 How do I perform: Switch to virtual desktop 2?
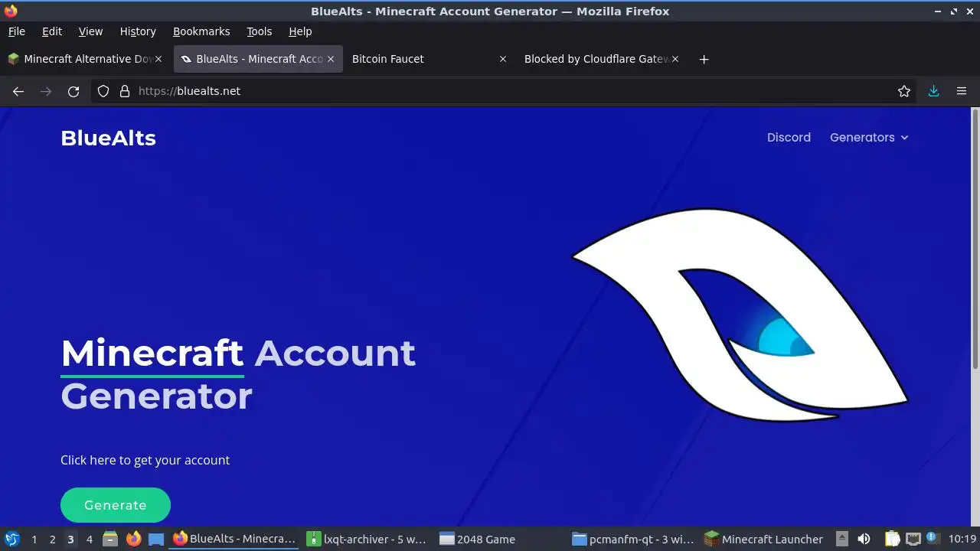coord(52,540)
